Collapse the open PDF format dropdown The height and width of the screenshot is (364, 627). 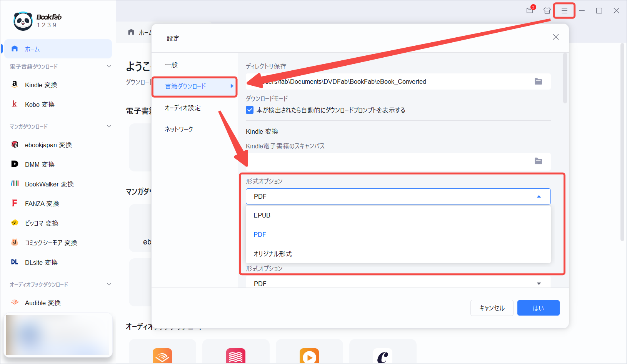[398, 196]
